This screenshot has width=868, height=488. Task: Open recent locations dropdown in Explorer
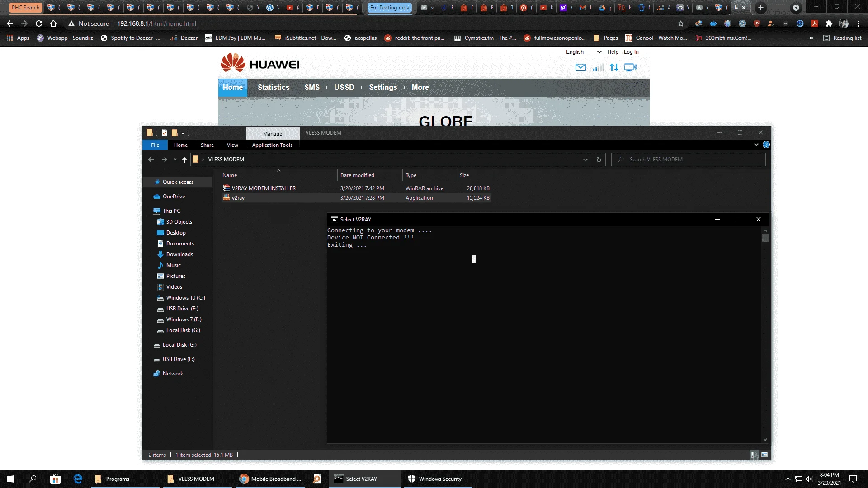pos(175,160)
